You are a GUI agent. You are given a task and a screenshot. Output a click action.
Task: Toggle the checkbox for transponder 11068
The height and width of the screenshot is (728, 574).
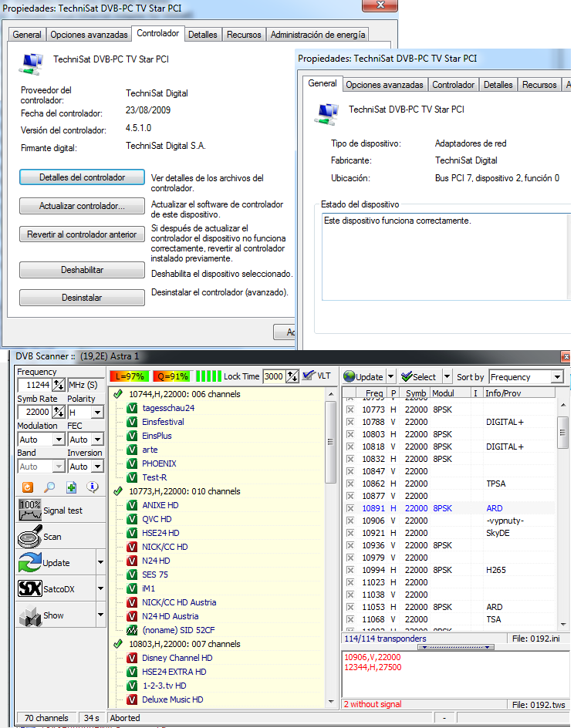(x=350, y=619)
